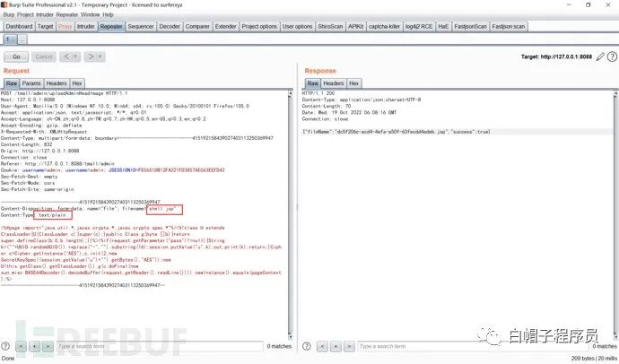Open request search options plus button
The image size is (619, 364).
click(34, 346)
